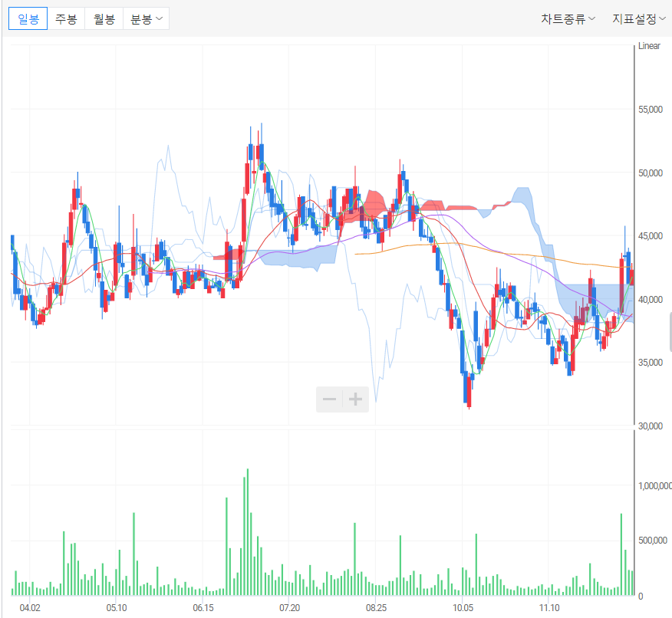Select the 일봉 daily chart tab

tap(28, 19)
